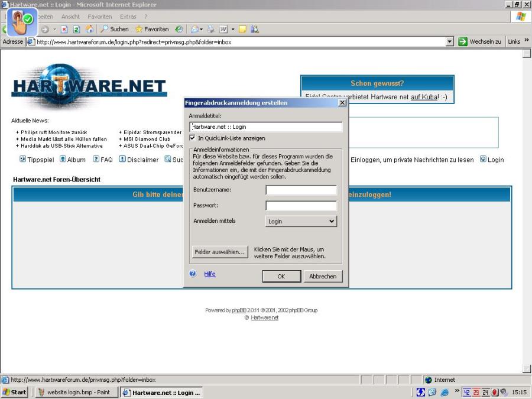
Task: Open the address bar history dropdown
Action: [450, 42]
